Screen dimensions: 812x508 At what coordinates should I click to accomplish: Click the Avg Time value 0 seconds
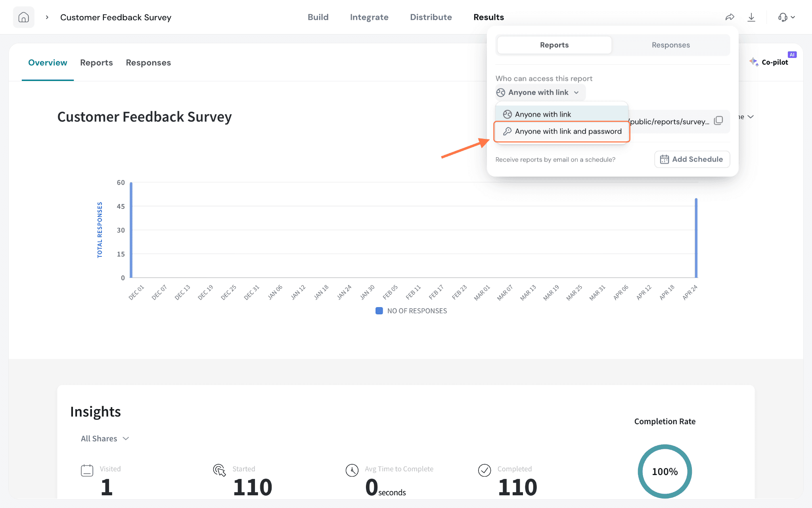(x=385, y=487)
